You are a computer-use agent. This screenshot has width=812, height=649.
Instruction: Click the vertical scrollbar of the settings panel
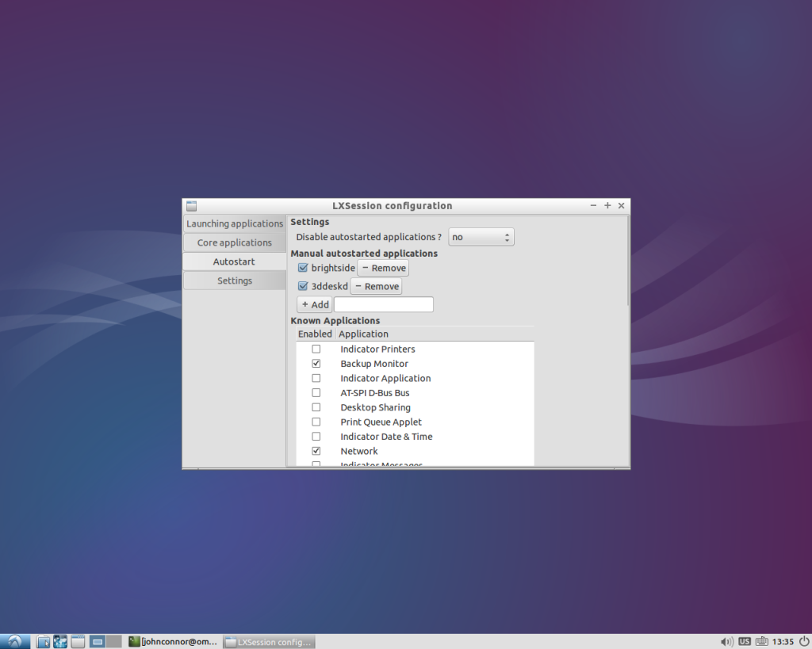[629, 262]
